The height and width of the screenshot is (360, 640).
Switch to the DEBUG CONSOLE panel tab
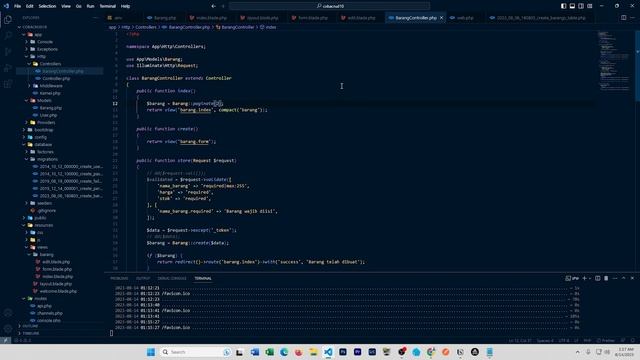coord(172,278)
